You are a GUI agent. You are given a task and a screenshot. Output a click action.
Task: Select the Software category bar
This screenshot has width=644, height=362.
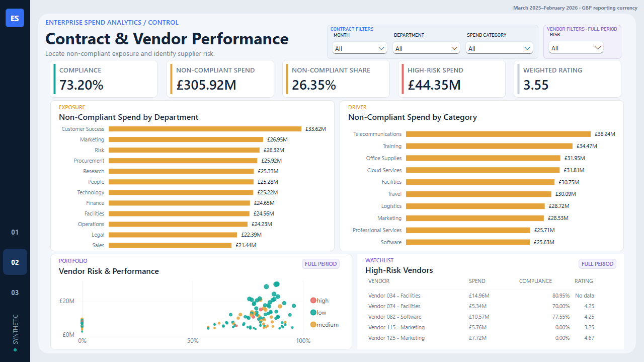(468, 242)
